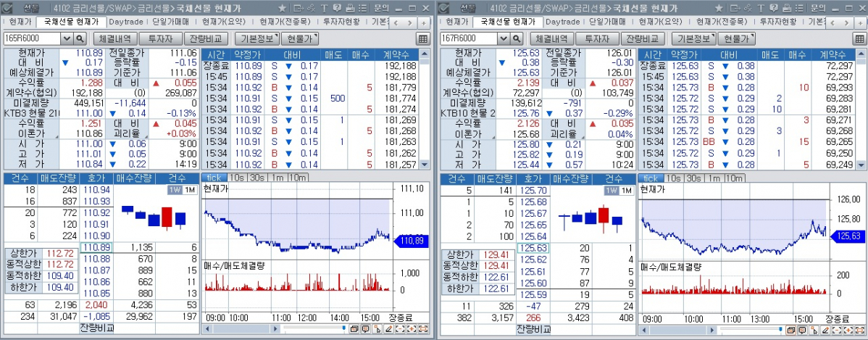Image resolution: width=868 pixels, height=340 pixels.
Task: Set 165R6000 chart interval to 10s
Action: 238,178
